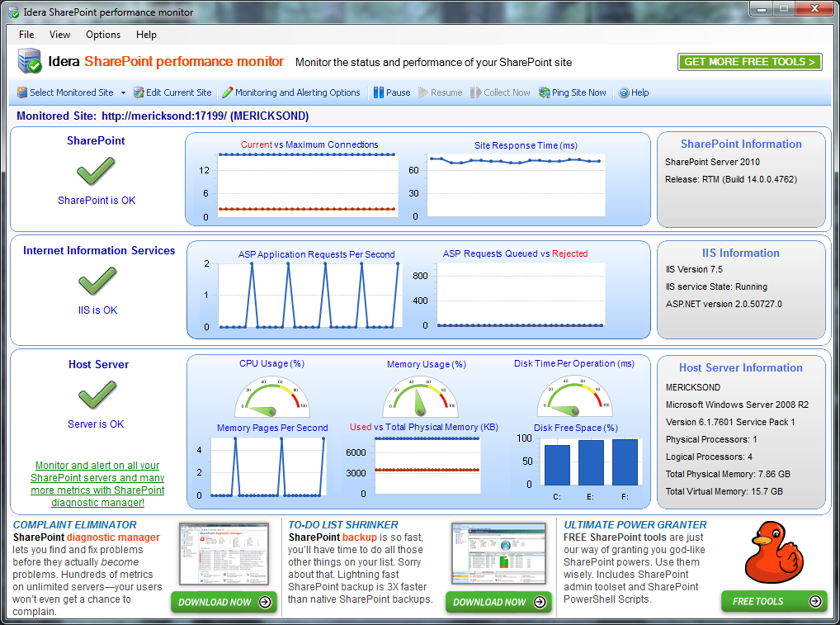Click SharePoint Server 2010 text
This screenshot has width=840, height=625.
pyautogui.click(x=712, y=162)
